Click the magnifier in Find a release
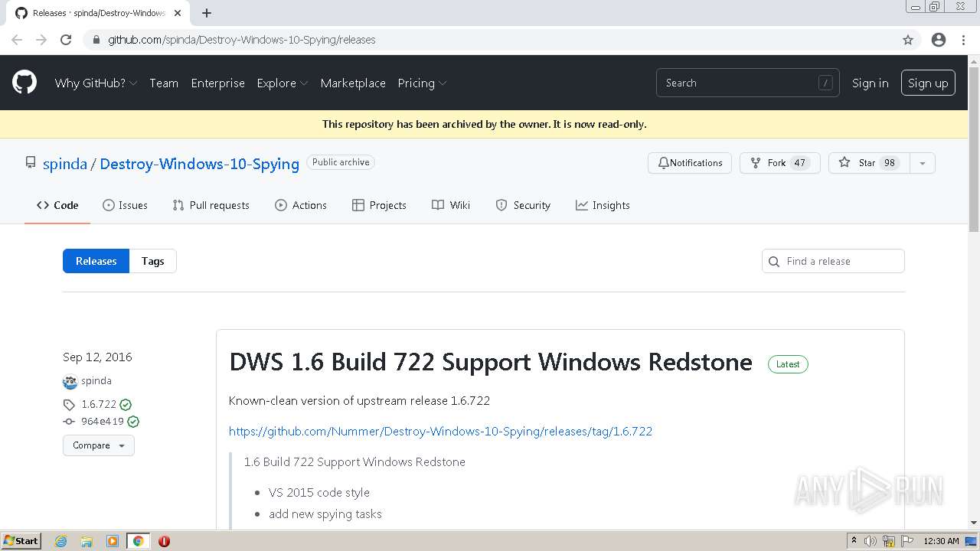The height and width of the screenshot is (551, 980). [x=774, y=261]
